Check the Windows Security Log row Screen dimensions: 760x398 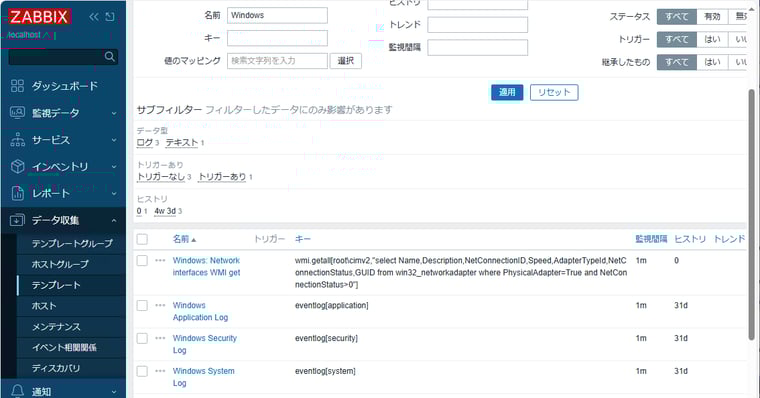[142, 338]
